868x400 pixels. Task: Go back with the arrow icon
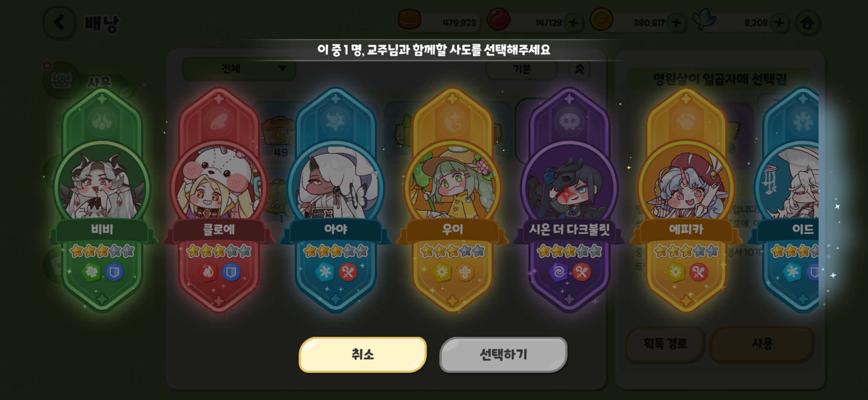point(59,23)
